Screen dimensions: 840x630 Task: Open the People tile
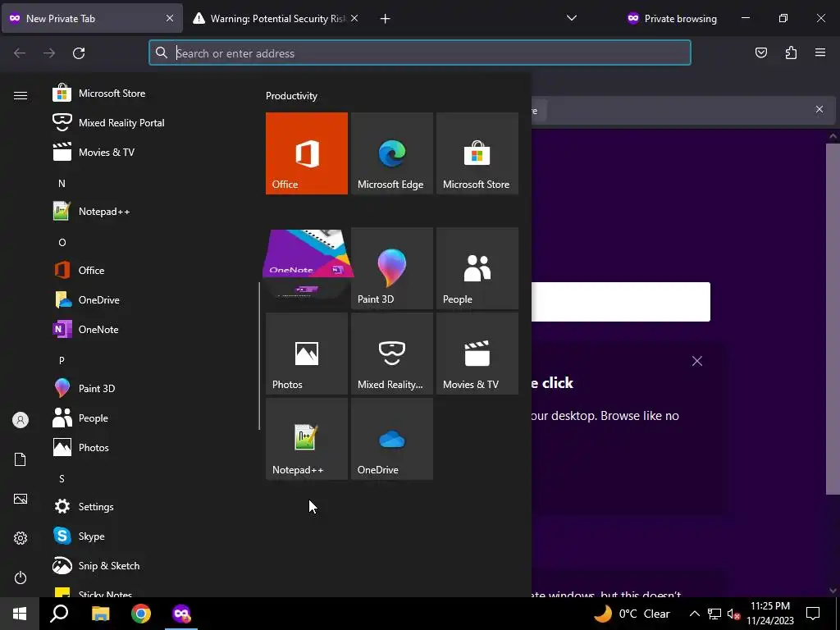[477, 268]
